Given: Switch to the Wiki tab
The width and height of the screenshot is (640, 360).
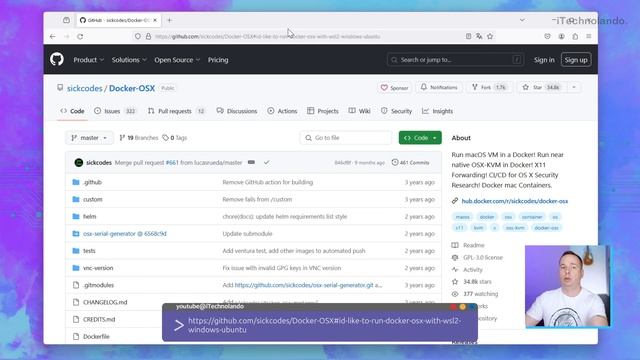Looking at the screenshot, I should [359, 111].
